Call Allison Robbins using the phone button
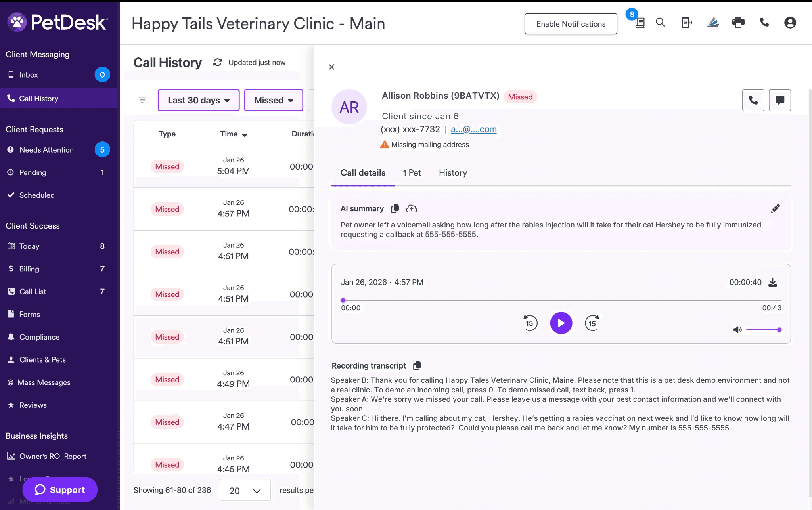This screenshot has height=510, width=812. pos(753,100)
